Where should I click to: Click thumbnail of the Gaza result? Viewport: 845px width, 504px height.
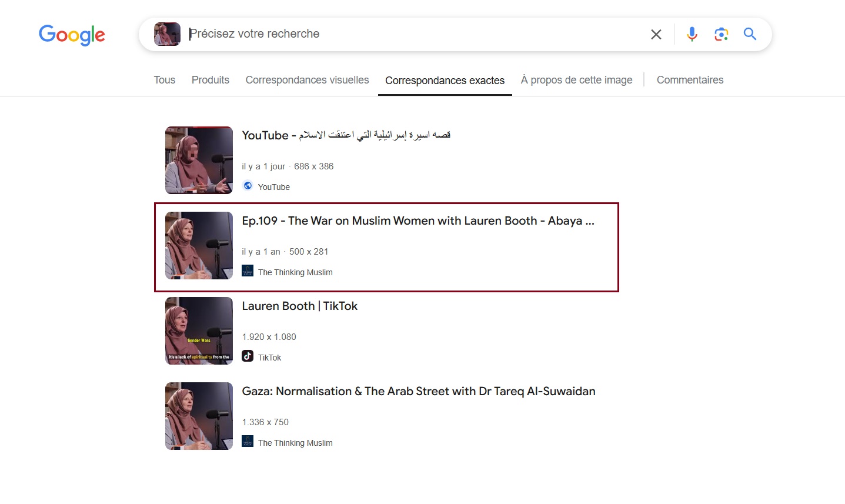tap(199, 416)
